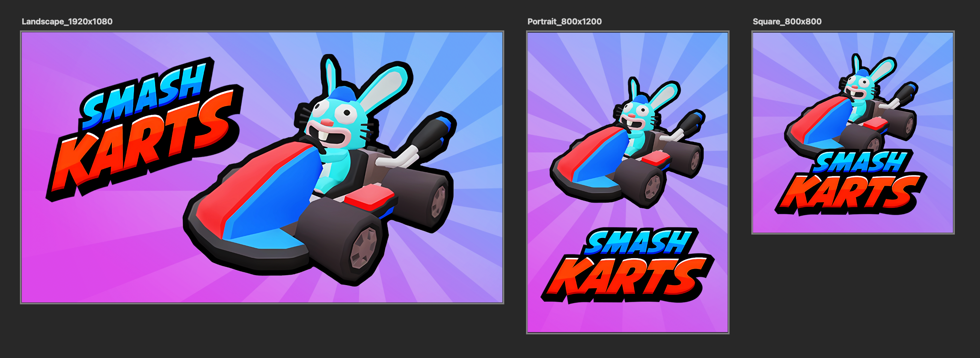Click the Smash Karts logo in Landscape artboard
Image resolution: width=980 pixels, height=358 pixels.
click(x=145, y=129)
